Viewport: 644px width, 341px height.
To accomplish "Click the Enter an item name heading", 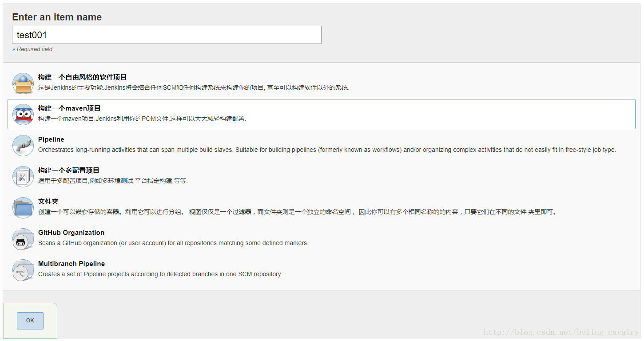I will [57, 17].
